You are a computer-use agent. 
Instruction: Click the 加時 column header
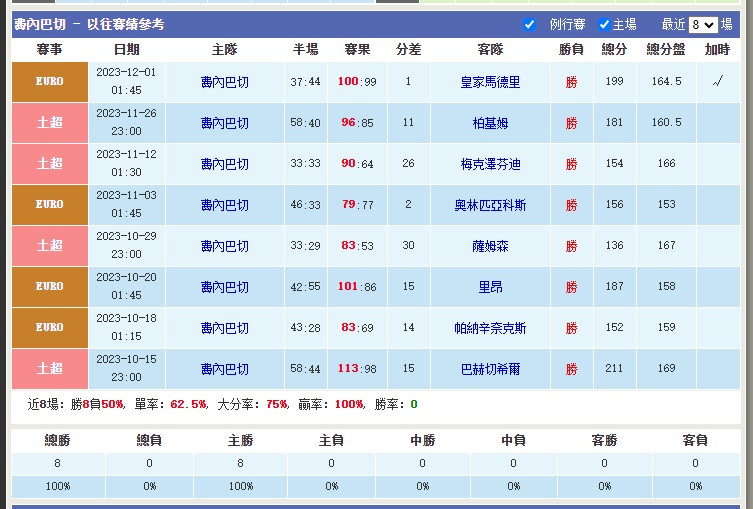717,49
